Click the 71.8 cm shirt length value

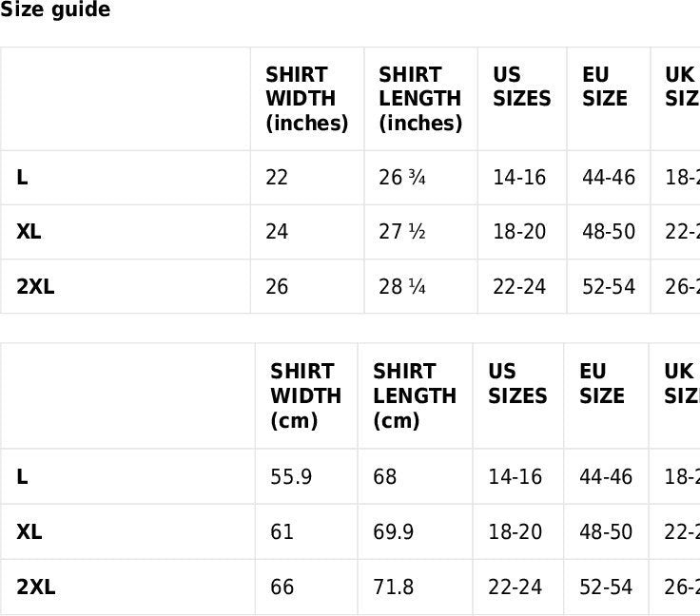[393, 587]
